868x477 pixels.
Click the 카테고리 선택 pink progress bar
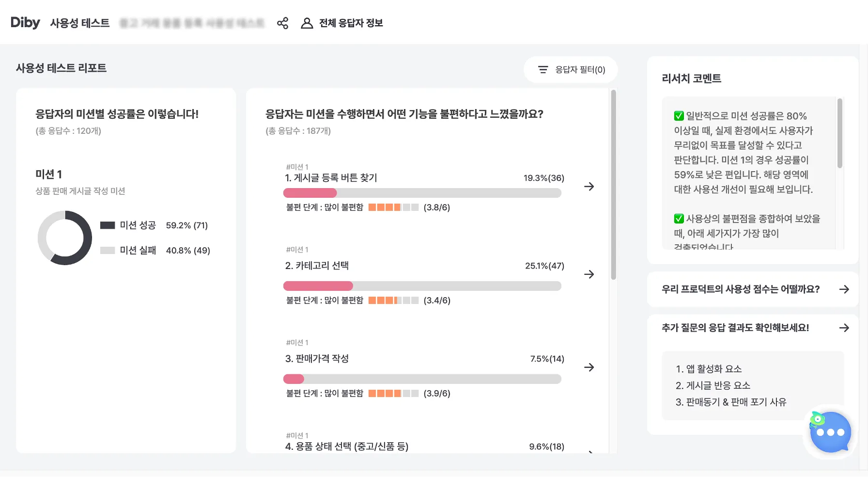pos(318,286)
